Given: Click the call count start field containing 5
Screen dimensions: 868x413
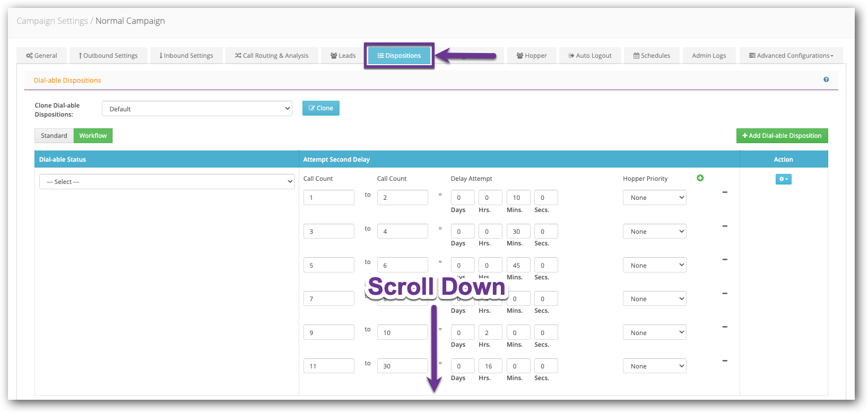Looking at the screenshot, I should (329, 265).
